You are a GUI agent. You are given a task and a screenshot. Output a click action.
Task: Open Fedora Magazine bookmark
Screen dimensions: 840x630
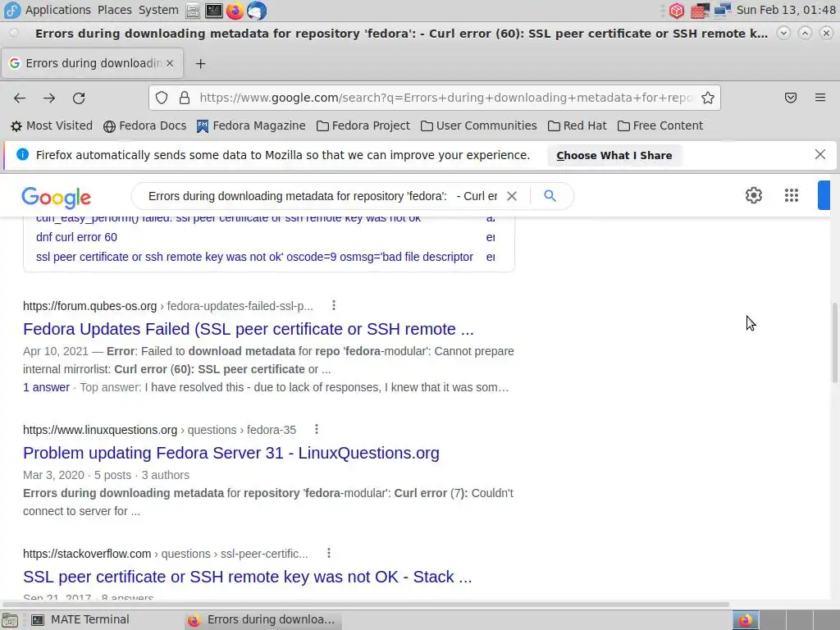point(251,126)
